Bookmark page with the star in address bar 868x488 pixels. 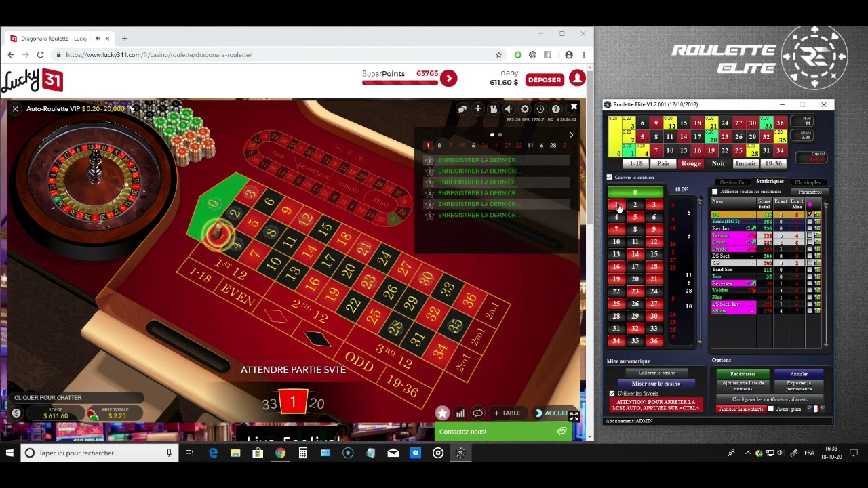point(498,55)
